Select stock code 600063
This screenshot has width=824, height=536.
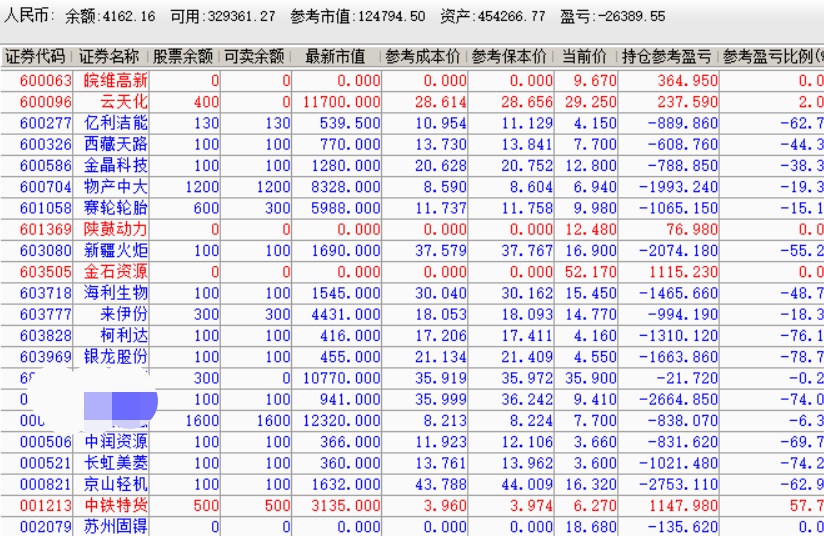[46, 81]
